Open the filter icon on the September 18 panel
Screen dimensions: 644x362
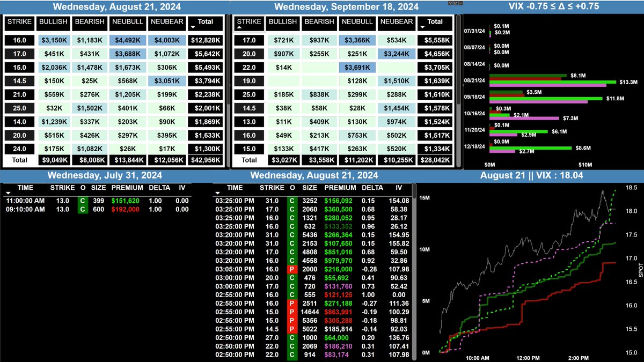click(x=450, y=3)
